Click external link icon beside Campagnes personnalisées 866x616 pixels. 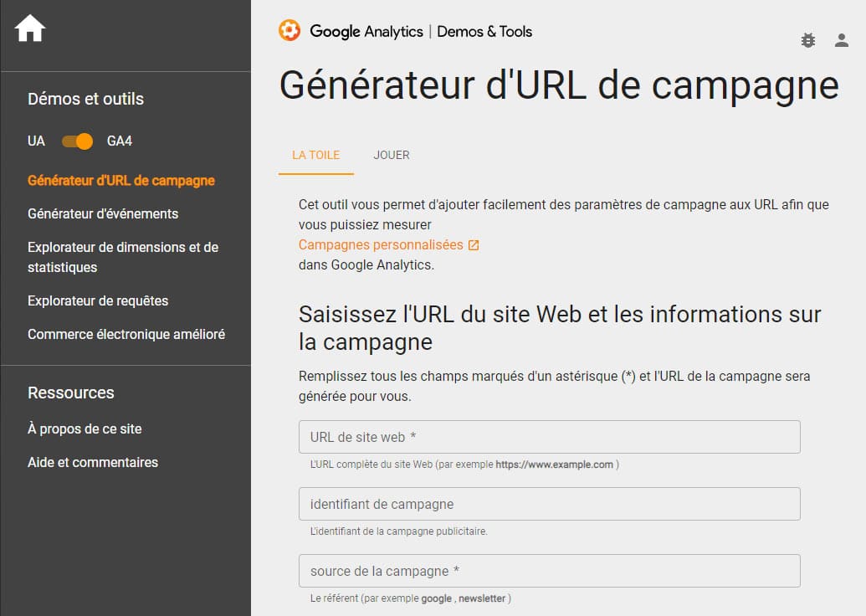(x=474, y=245)
